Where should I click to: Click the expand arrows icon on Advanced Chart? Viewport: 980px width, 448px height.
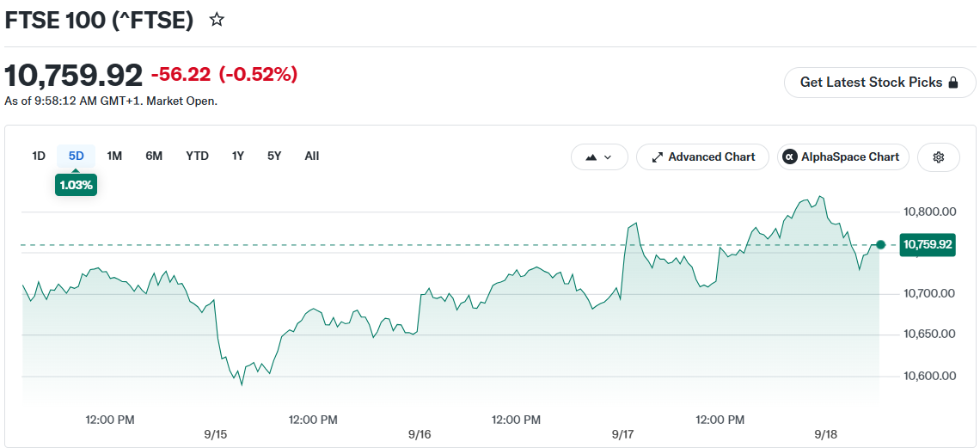pos(657,156)
